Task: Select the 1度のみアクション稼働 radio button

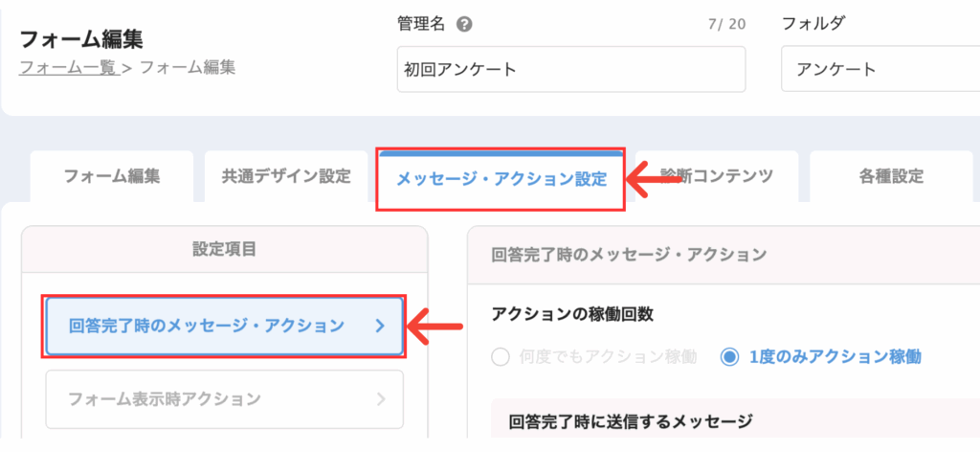Action: [729, 357]
